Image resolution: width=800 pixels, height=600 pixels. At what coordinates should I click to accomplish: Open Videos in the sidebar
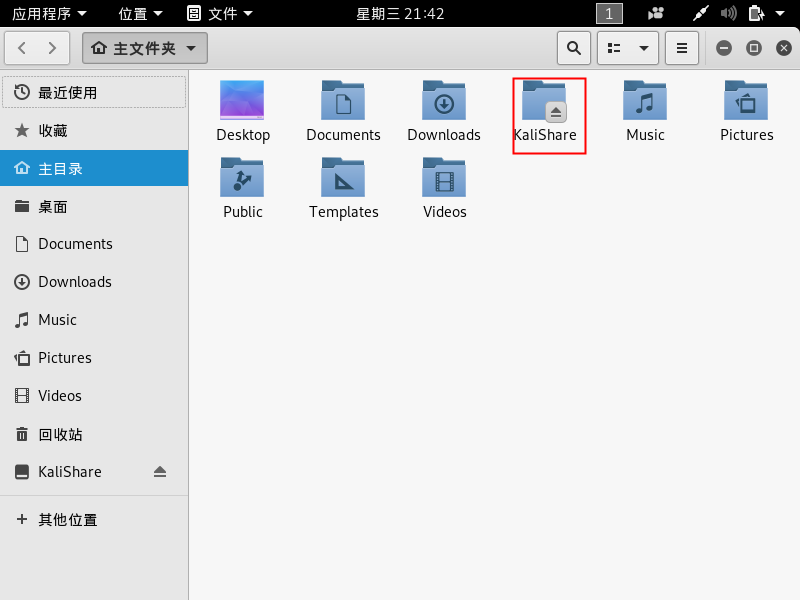click(x=94, y=396)
